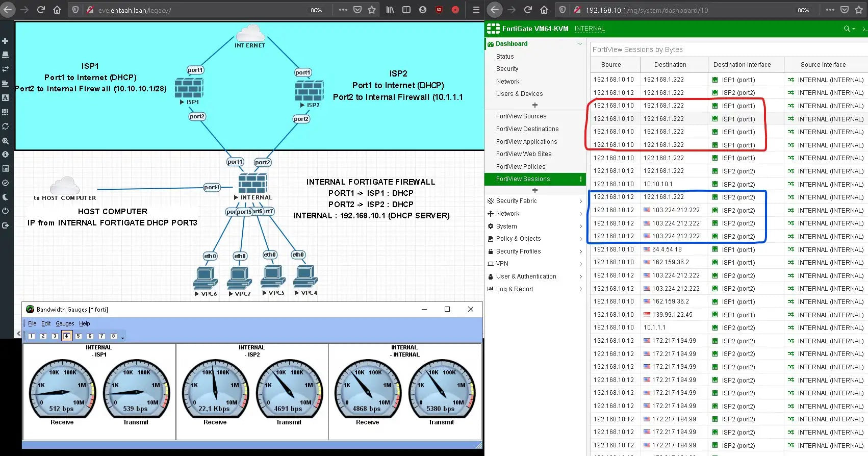The width and height of the screenshot is (868, 456).
Task: Open the left browser hamburger menu
Action: (476, 10)
